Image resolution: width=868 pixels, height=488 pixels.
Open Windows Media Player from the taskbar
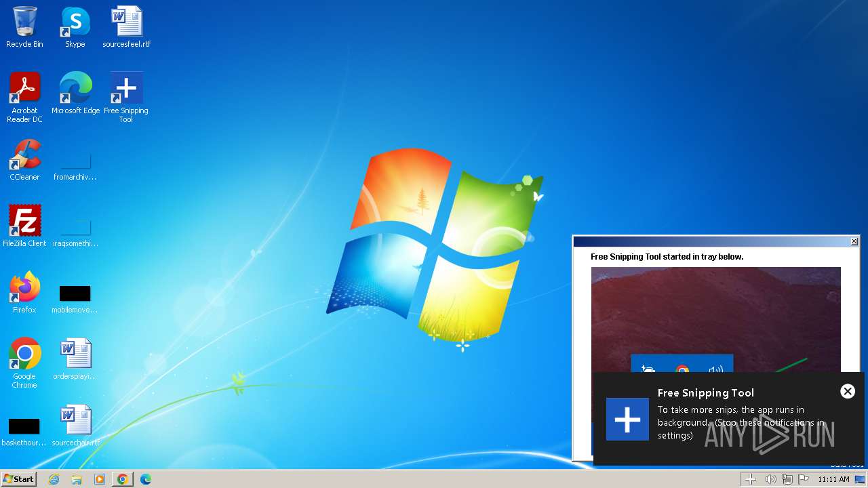100,479
